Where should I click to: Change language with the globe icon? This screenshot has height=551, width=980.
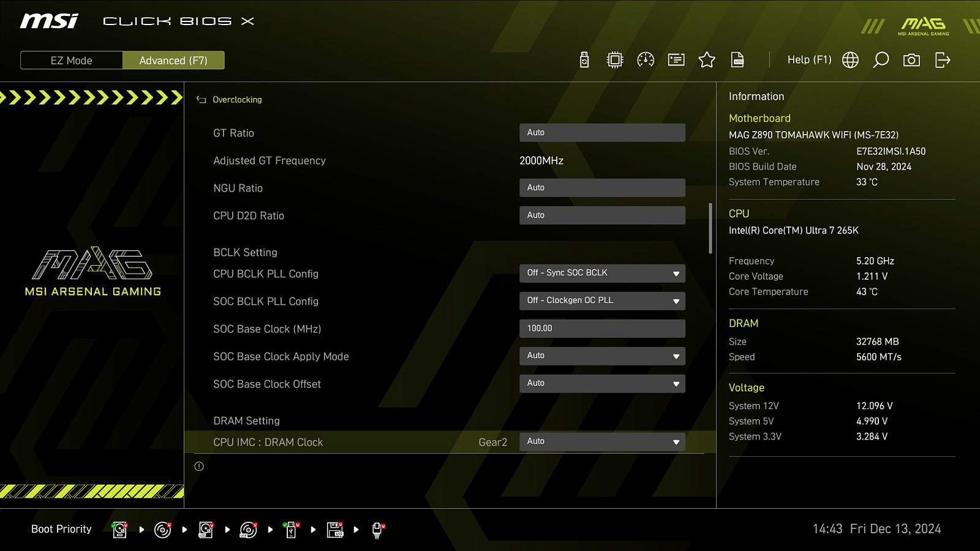[850, 59]
